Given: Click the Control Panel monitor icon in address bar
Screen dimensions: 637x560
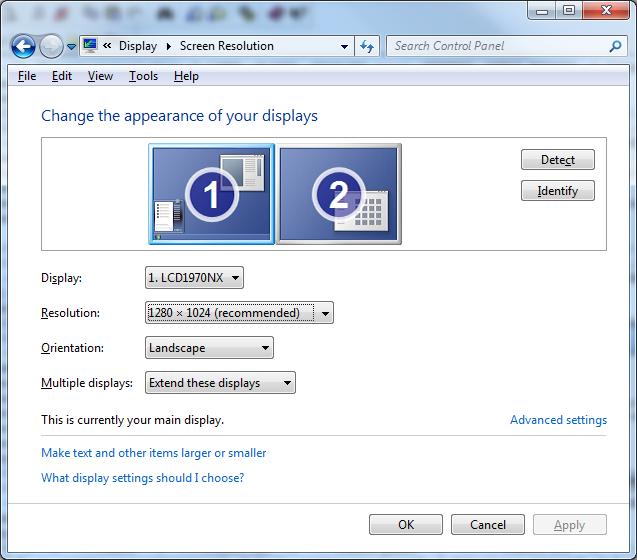Looking at the screenshot, I should coord(90,46).
